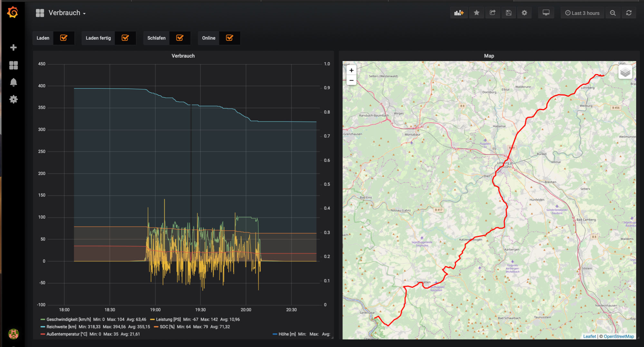Share the dashboard via share icon
Image resolution: width=644 pixels, height=347 pixels.
(493, 13)
